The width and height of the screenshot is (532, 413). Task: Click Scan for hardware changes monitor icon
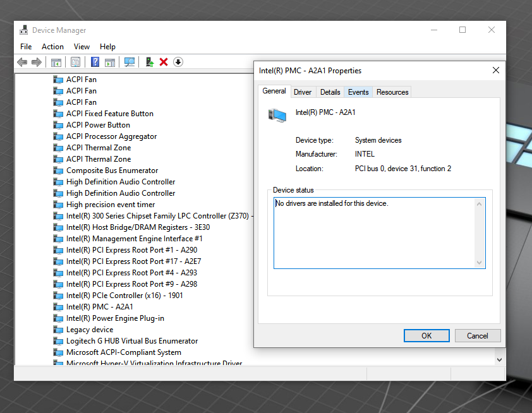130,62
